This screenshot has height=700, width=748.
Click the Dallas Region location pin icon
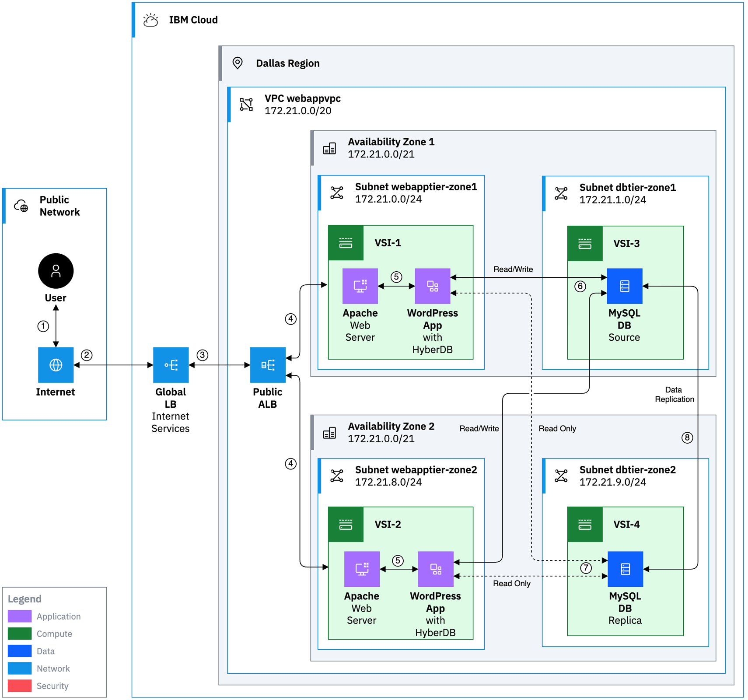pyautogui.click(x=238, y=63)
